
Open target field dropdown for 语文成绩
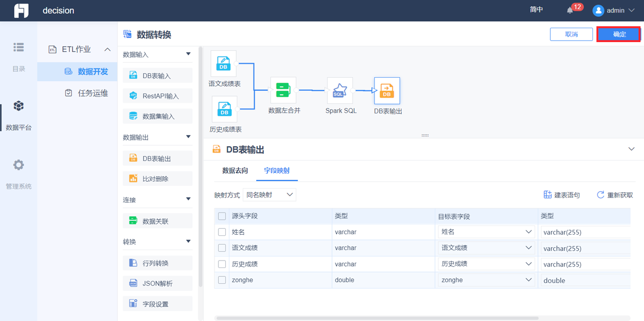click(486, 248)
